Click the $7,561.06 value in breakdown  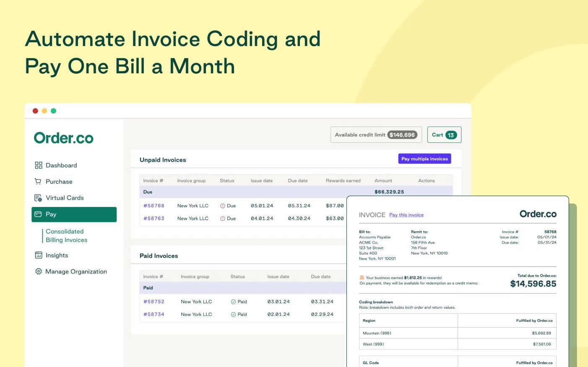click(x=542, y=344)
